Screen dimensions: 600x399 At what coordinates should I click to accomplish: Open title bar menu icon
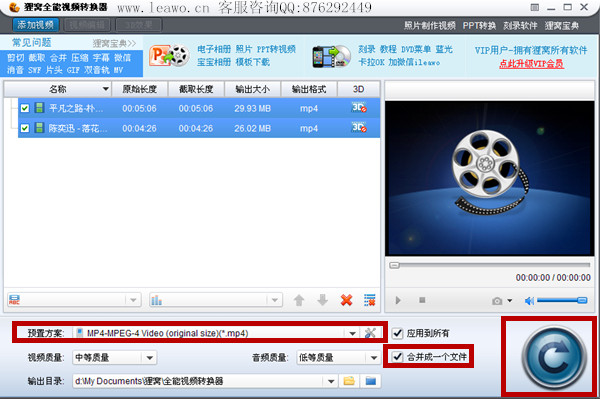(535, 7)
